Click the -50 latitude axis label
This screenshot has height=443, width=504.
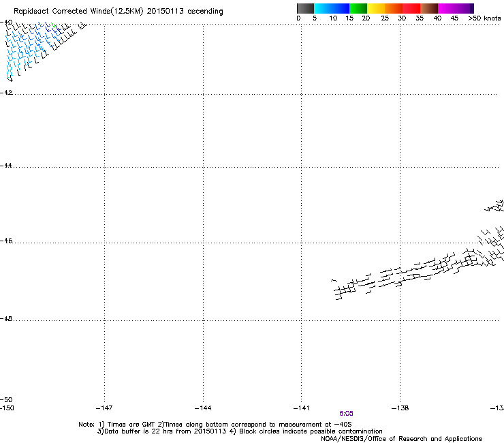coord(6,399)
